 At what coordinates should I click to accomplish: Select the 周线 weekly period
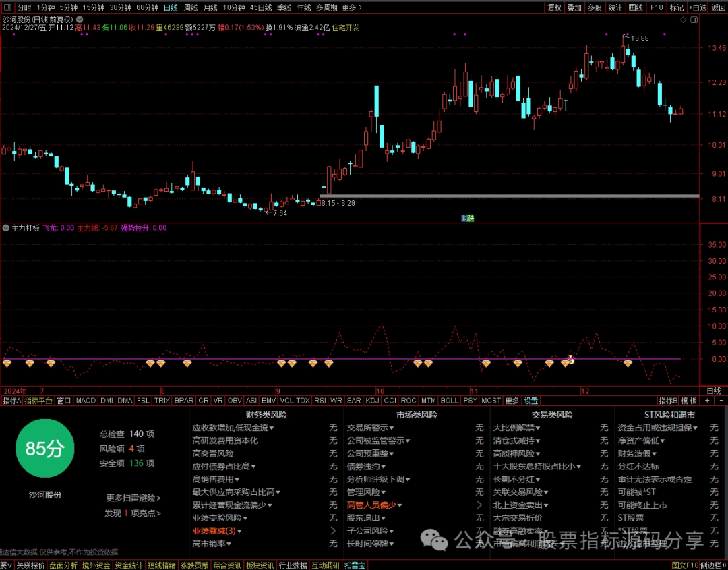191,8
